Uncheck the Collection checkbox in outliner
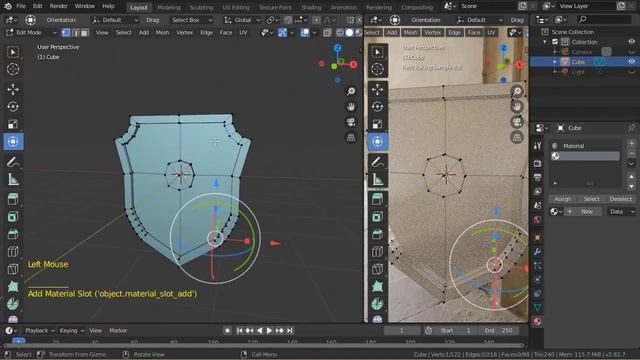This screenshot has width=640, height=360. pyautogui.click(x=555, y=42)
